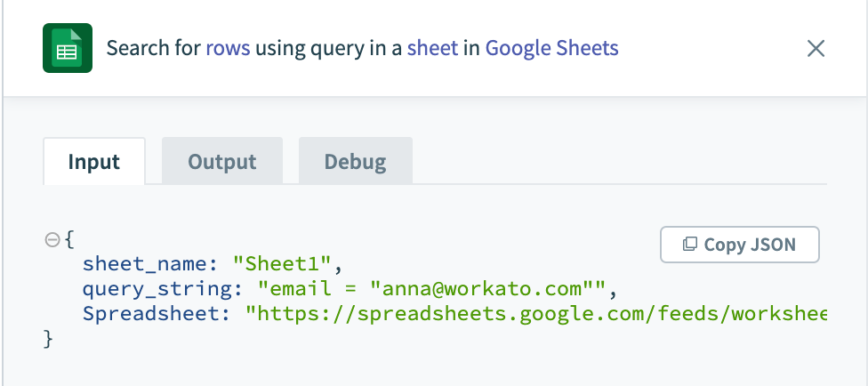Collapse the JSON input object
This screenshot has width=868, height=386.
click(x=52, y=239)
